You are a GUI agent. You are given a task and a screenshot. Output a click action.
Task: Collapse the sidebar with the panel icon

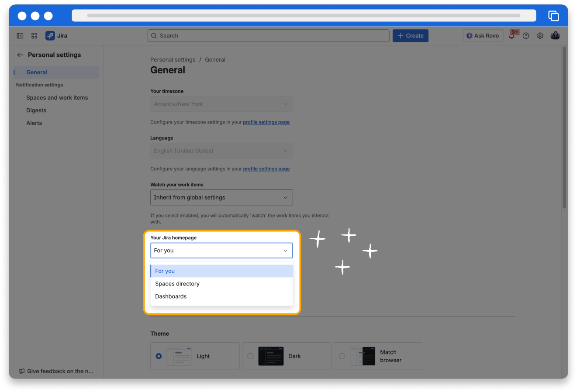[20, 36]
